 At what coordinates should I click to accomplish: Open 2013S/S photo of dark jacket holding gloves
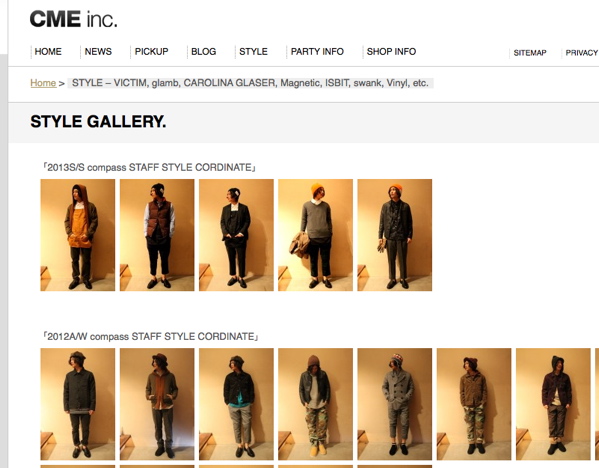pos(395,235)
